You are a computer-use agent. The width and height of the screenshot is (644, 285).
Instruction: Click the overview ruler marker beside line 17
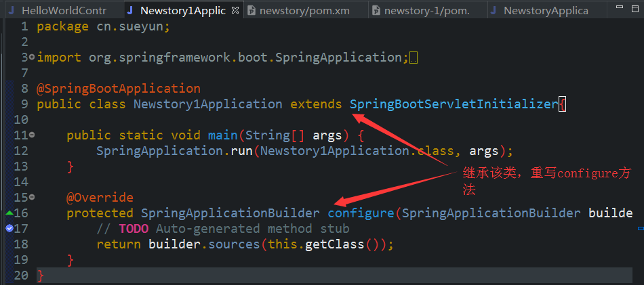[641, 227]
